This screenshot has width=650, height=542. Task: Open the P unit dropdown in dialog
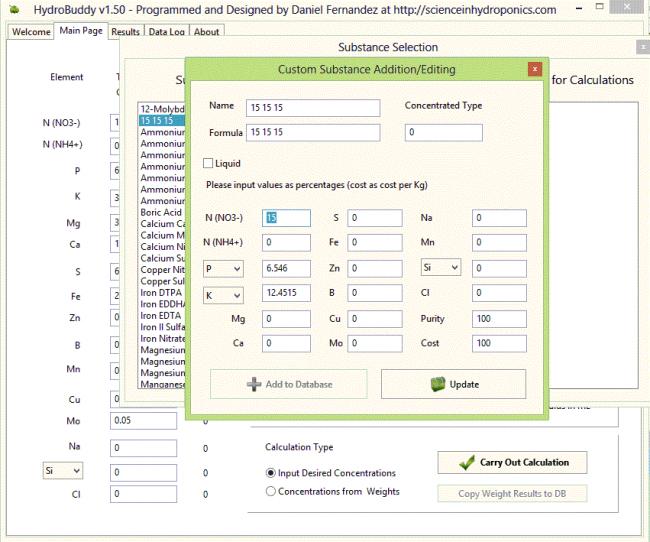coord(223,269)
